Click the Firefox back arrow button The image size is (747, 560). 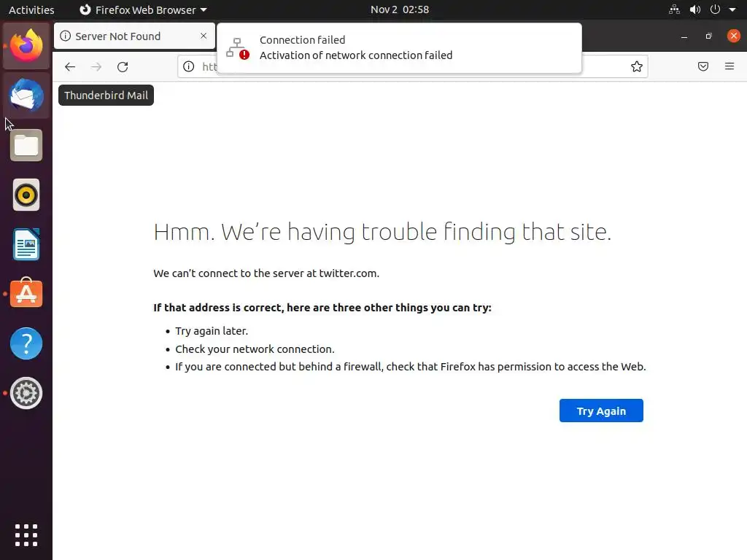(70, 66)
